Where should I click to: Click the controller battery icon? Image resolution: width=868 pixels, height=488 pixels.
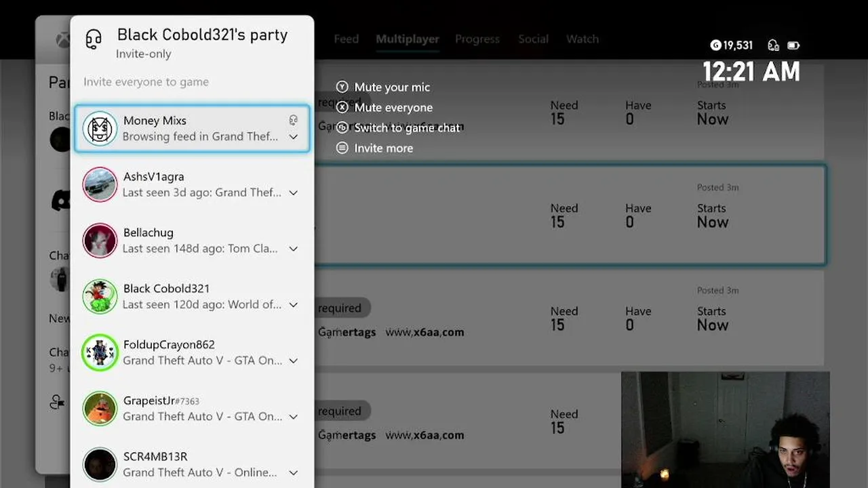(x=793, y=45)
